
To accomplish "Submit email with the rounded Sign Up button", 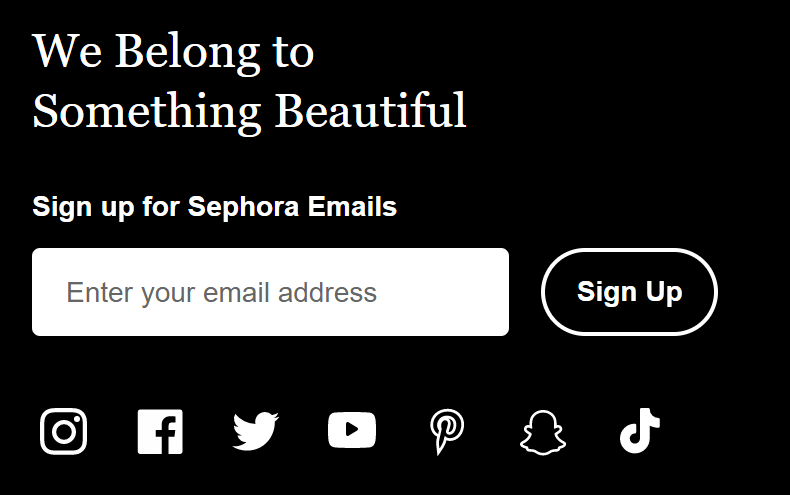I will pyautogui.click(x=629, y=292).
